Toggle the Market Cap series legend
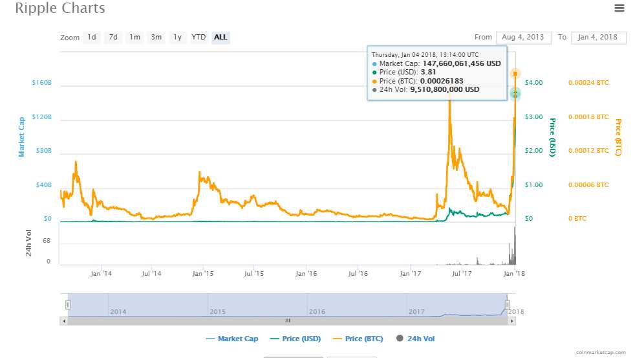The height and width of the screenshot is (358, 644). (x=232, y=339)
